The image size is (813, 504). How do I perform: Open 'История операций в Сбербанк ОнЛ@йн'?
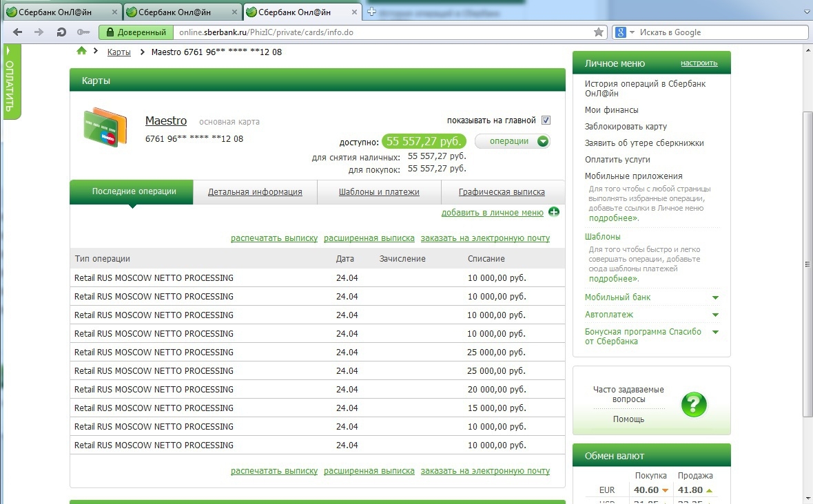(x=645, y=89)
